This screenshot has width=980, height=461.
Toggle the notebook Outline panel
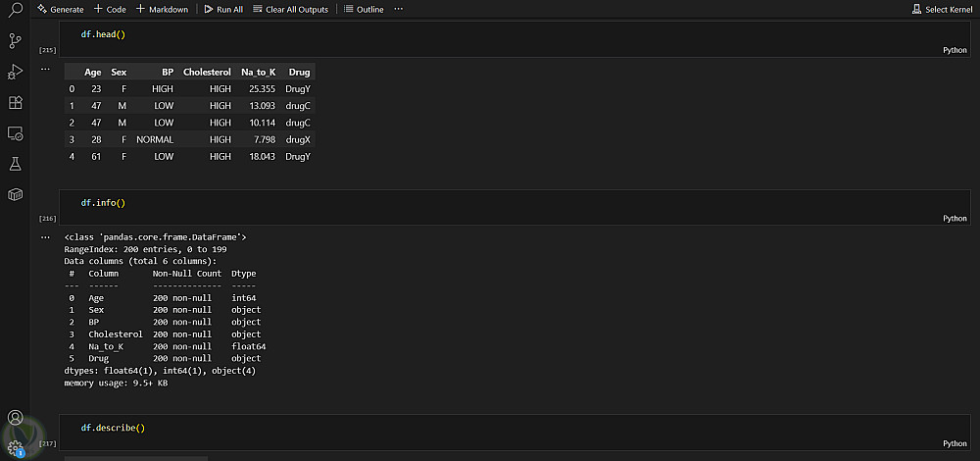pyautogui.click(x=364, y=9)
